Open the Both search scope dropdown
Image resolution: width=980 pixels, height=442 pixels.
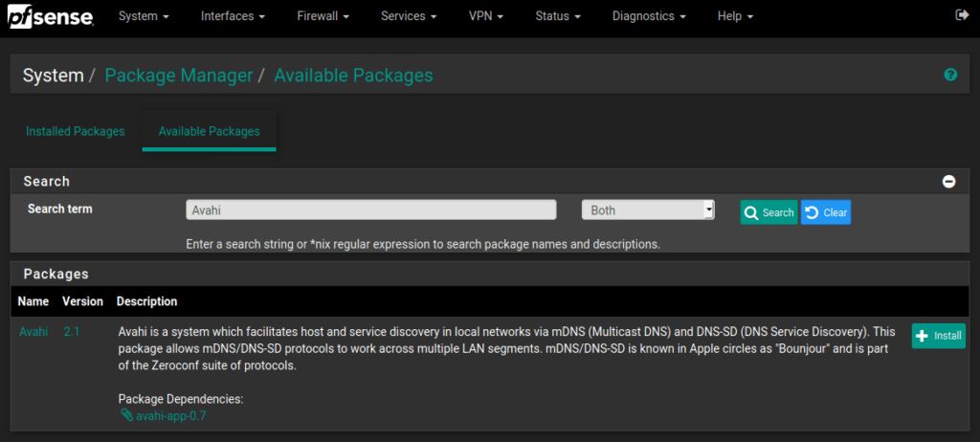(648, 210)
